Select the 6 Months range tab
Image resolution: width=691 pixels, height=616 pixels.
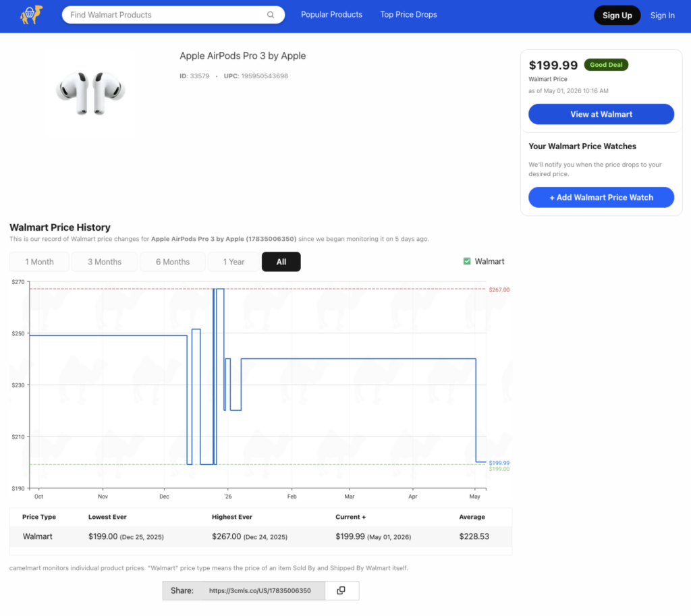click(x=173, y=262)
